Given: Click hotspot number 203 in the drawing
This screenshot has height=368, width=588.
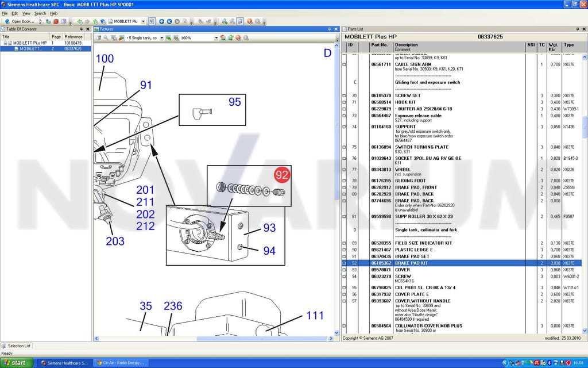Looking at the screenshot, I should click(115, 241).
